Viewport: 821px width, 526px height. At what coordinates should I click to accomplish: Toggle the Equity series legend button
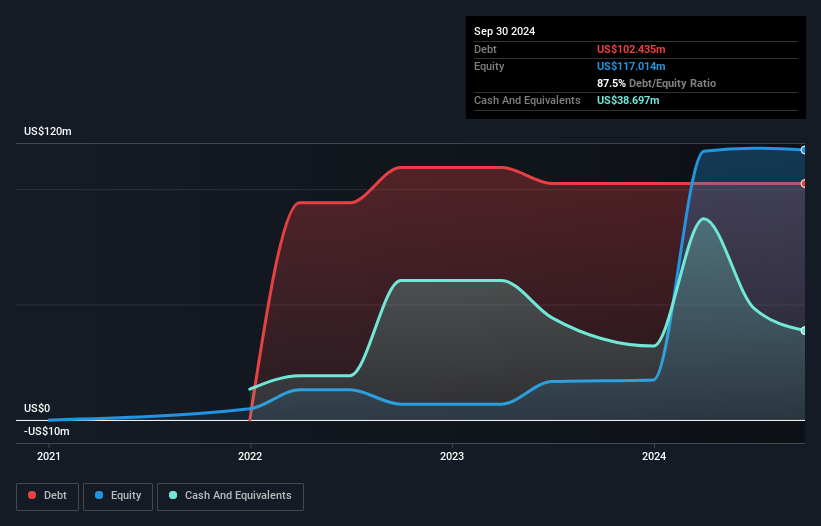click(x=118, y=496)
